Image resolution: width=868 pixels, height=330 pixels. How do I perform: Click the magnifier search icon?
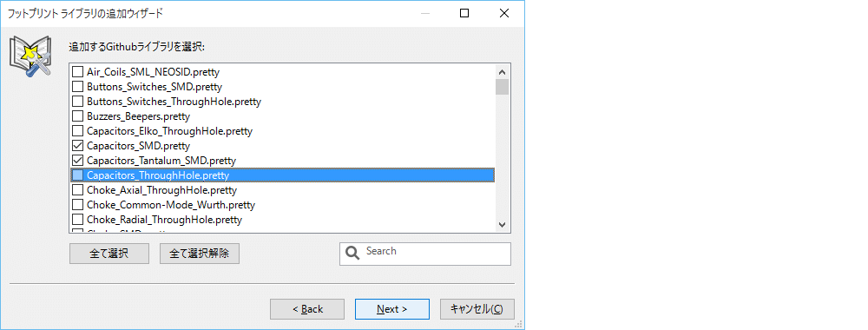352,253
